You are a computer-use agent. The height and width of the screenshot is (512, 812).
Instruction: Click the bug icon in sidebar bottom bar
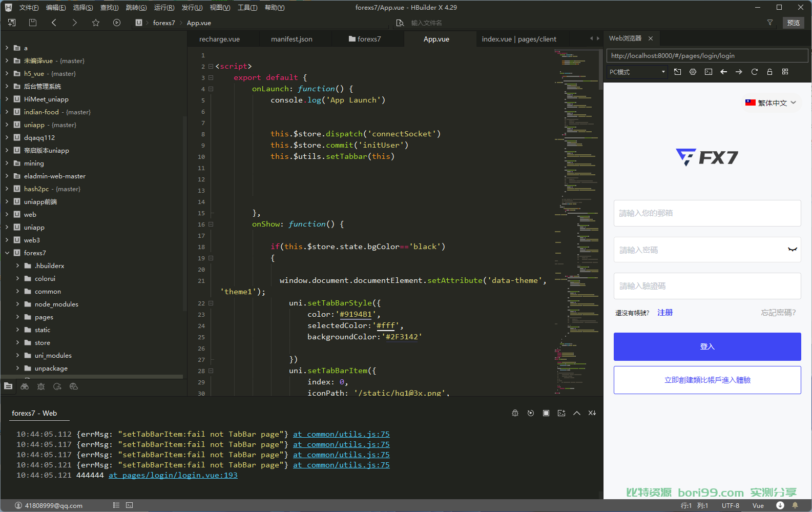click(x=41, y=386)
